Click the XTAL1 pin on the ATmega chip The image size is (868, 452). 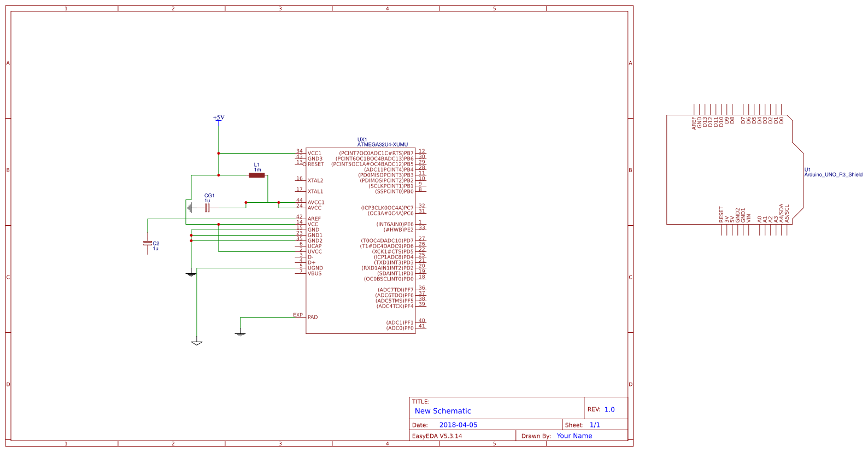coord(315,191)
